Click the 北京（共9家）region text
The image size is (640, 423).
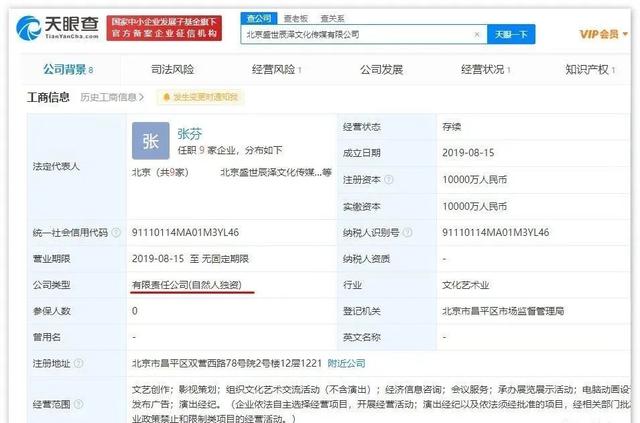pos(160,172)
